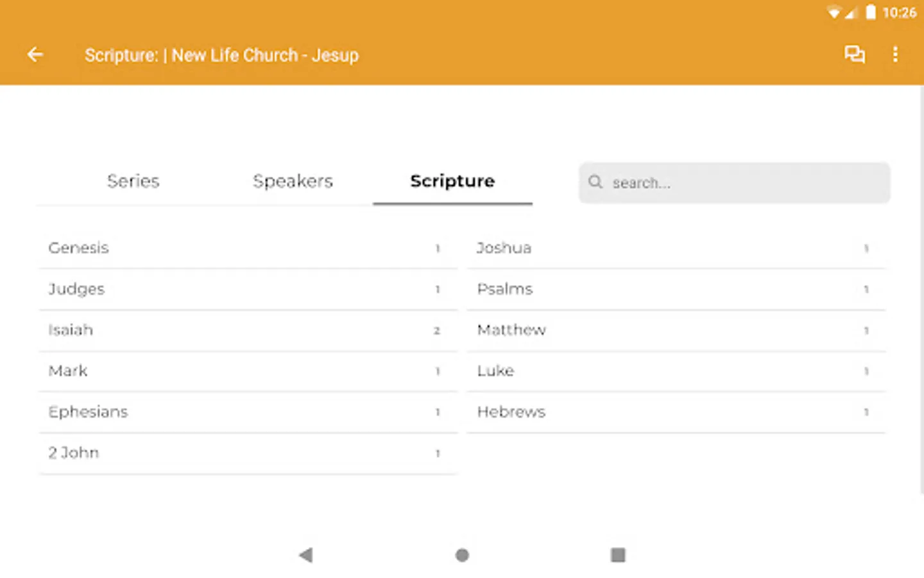The height and width of the screenshot is (578, 924).
Task: Select the Scripture tab
Action: tap(452, 181)
